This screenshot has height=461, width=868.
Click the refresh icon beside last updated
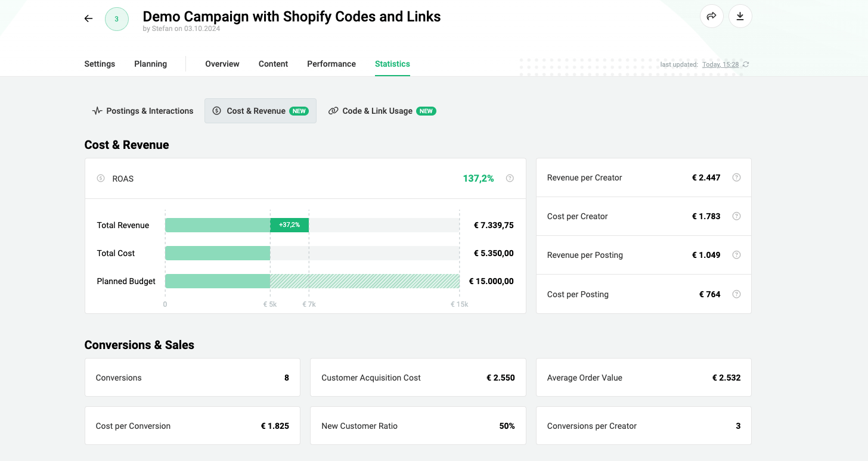[746, 64]
